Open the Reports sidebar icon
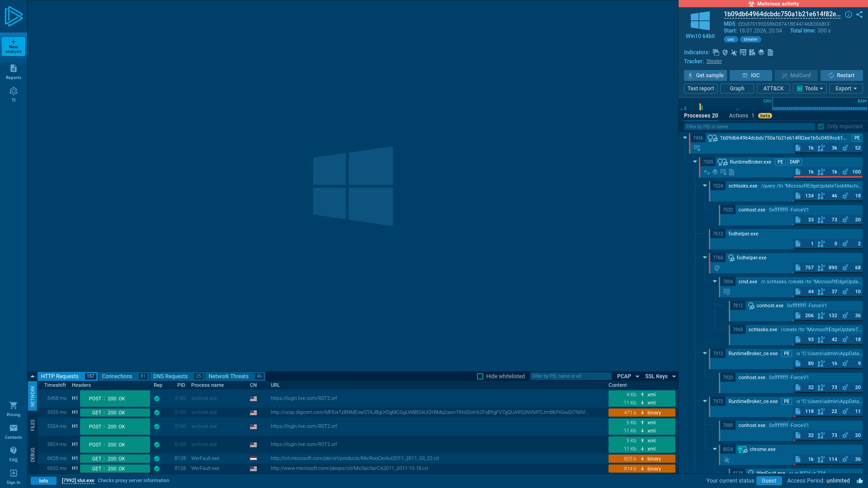The height and width of the screenshot is (488, 868). click(14, 69)
